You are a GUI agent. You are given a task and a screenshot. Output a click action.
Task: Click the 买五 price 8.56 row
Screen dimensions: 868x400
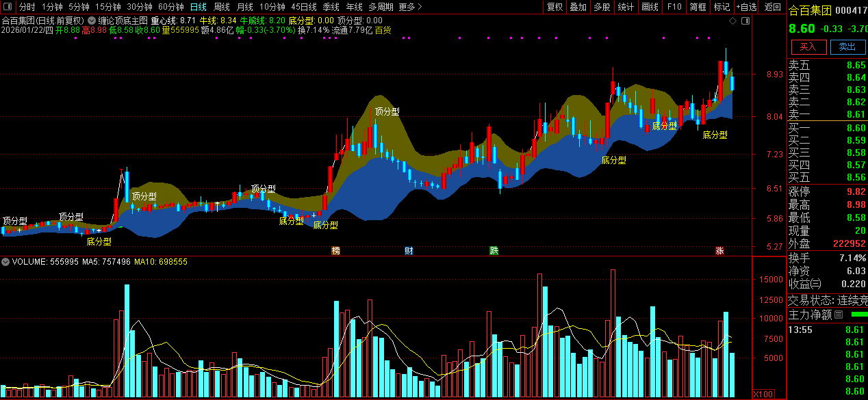(x=828, y=177)
